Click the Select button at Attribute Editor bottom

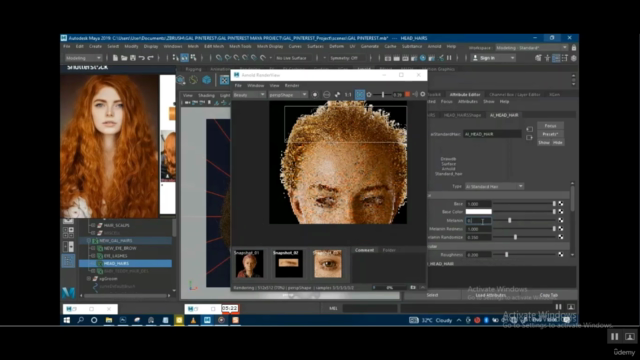click(x=432, y=295)
